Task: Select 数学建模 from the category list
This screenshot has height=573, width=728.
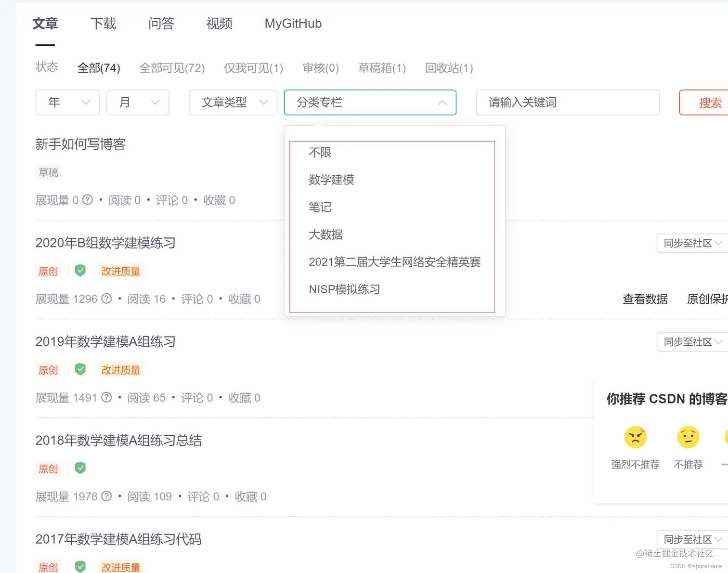Action: click(x=332, y=180)
